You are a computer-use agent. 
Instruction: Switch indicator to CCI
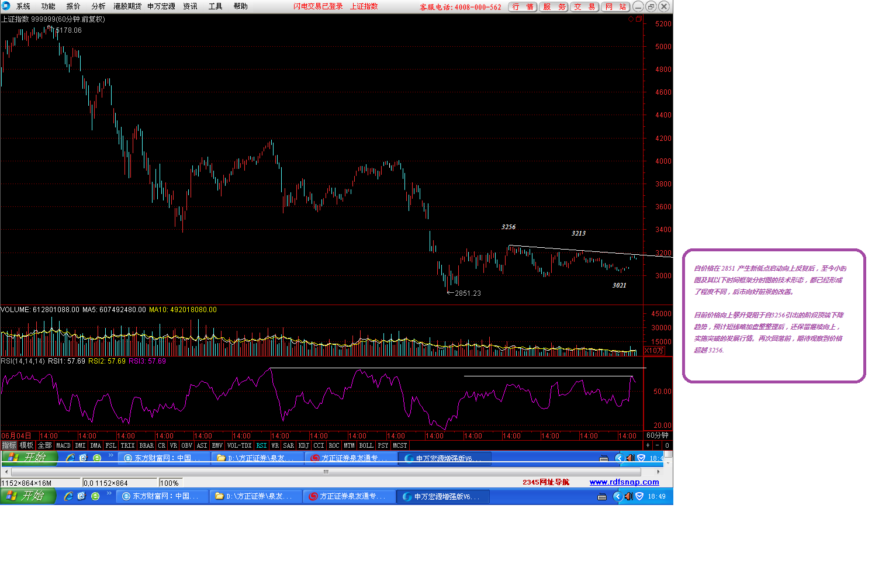pyautogui.click(x=319, y=445)
